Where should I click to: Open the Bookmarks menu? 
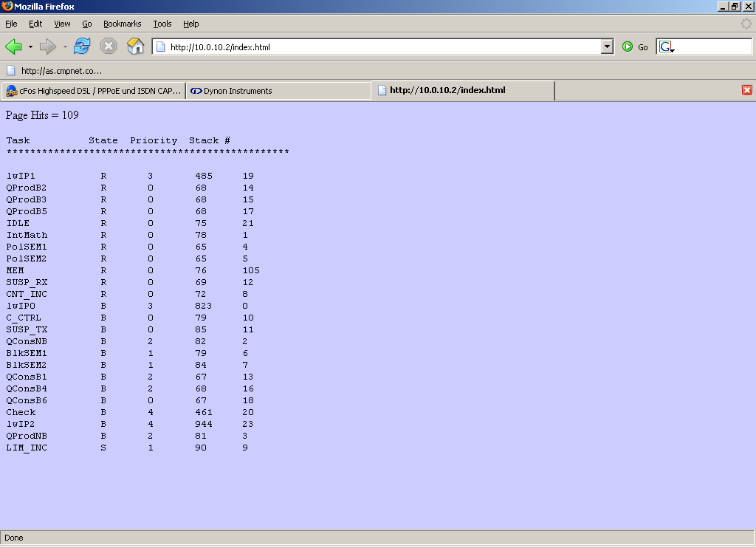click(122, 24)
